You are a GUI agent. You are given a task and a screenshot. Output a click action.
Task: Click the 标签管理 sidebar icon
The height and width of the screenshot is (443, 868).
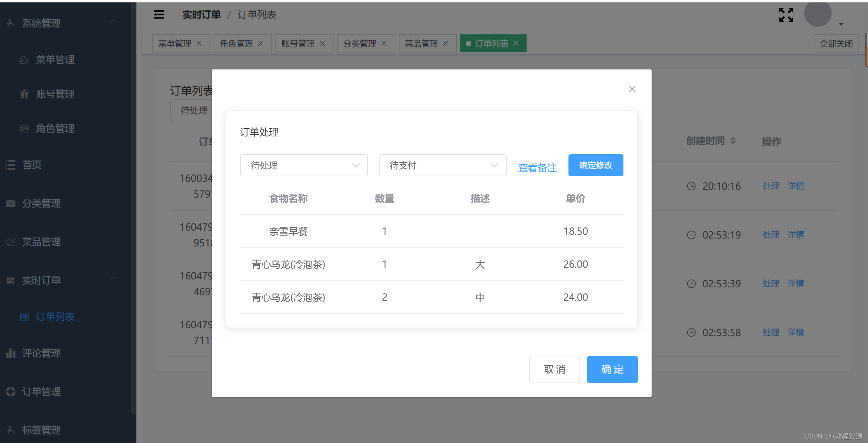point(11,430)
